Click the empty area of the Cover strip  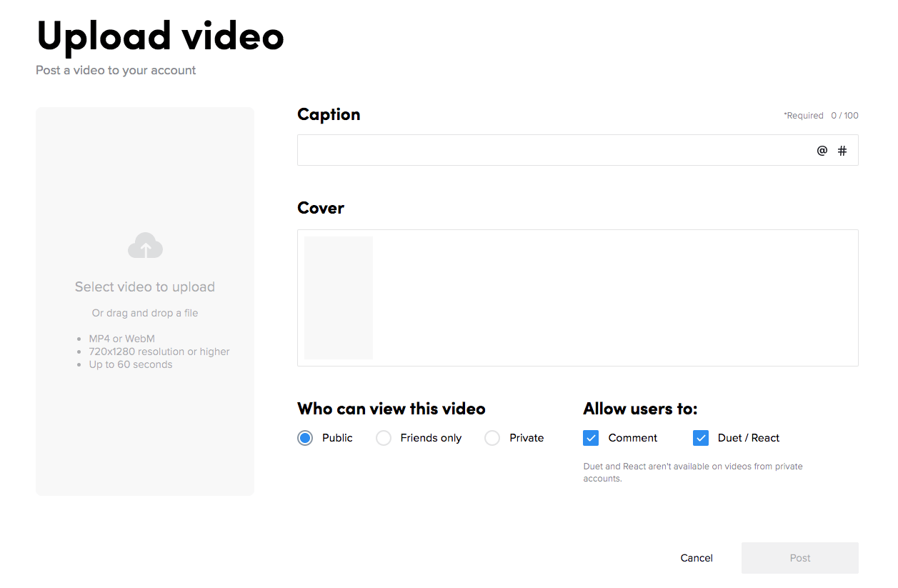pyautogui.click(x=614, y=298)
